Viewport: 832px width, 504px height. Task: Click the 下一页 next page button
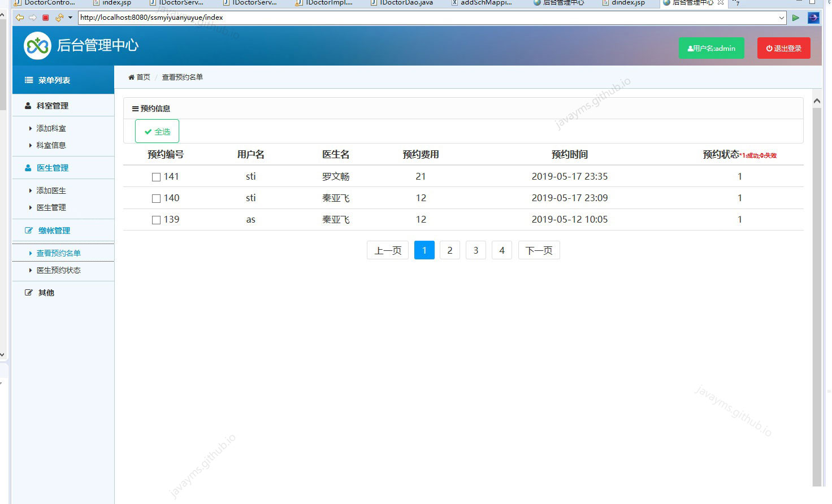coord(539,250)
